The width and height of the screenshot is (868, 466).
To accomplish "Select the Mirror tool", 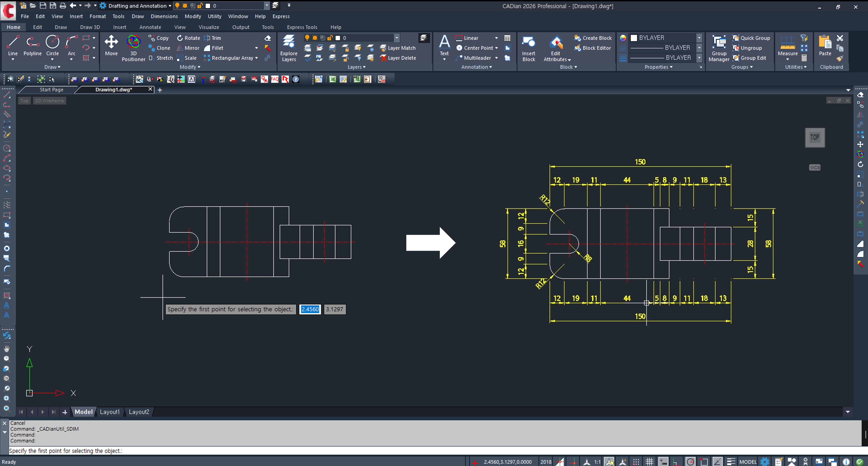I will [188, 48].
